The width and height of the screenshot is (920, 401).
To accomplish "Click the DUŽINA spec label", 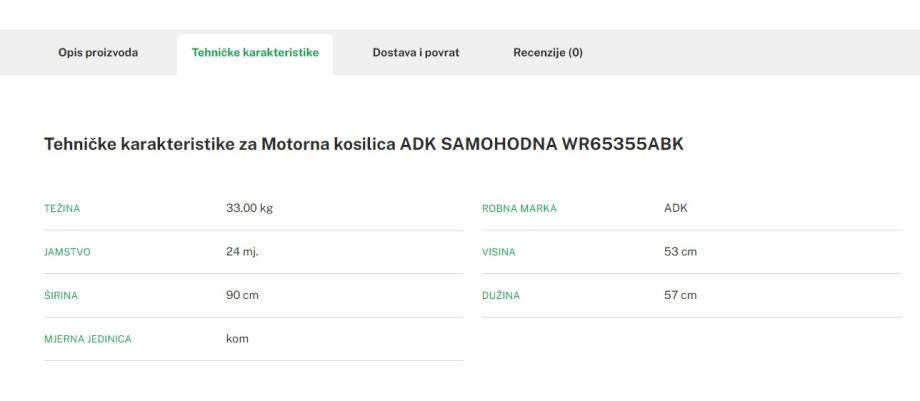I will [501, 296].
